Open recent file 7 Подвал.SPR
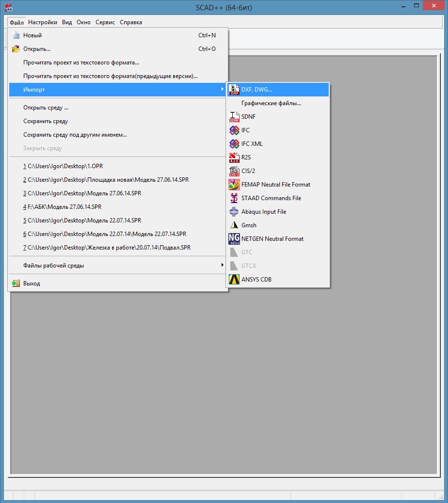This screenshot has width=448, height=503. pyautogui.click(x=118, y=248)
